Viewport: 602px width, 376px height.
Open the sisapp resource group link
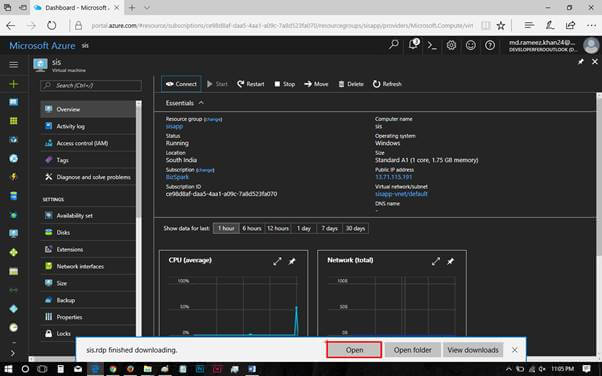click(x=174, y=126)
